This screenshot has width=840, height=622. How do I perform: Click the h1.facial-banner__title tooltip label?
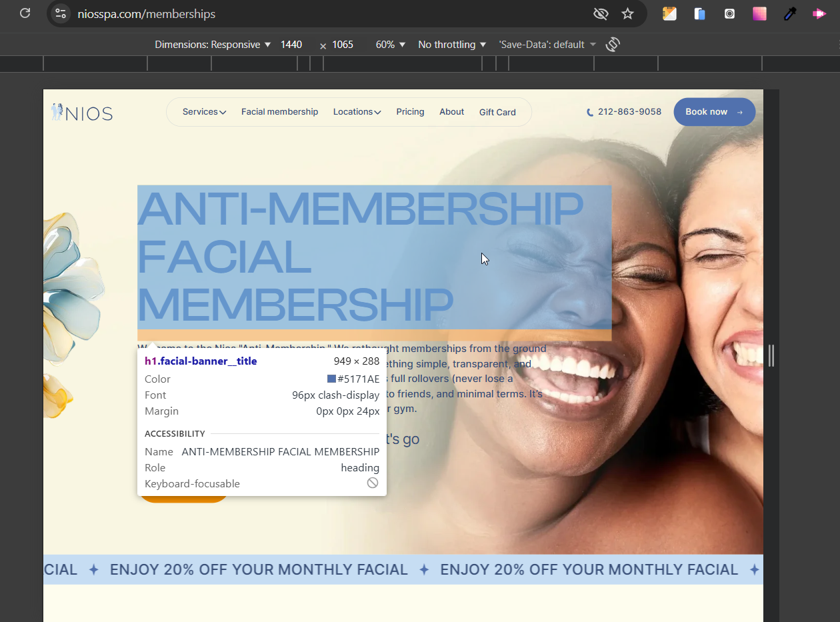tap(201, 361)
